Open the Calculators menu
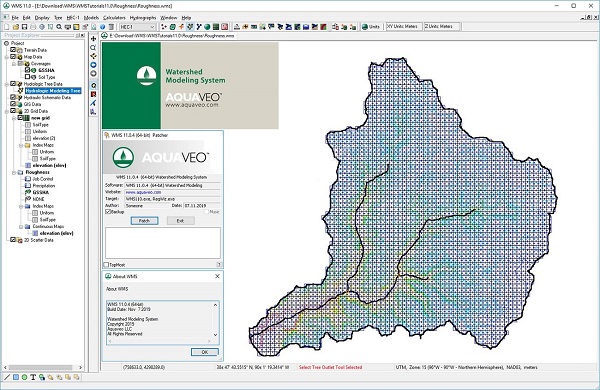 tap(114, 18)
